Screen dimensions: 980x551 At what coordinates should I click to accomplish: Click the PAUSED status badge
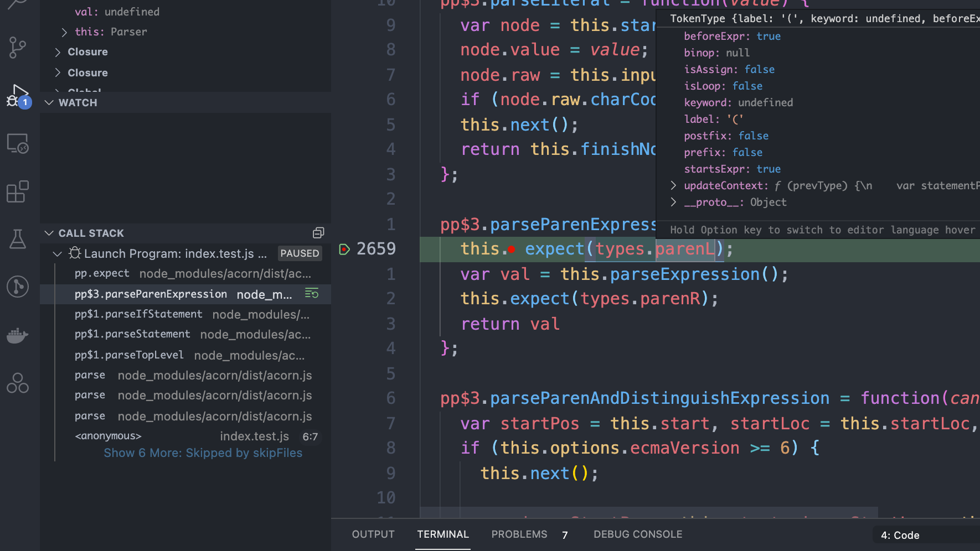(300, 253)
